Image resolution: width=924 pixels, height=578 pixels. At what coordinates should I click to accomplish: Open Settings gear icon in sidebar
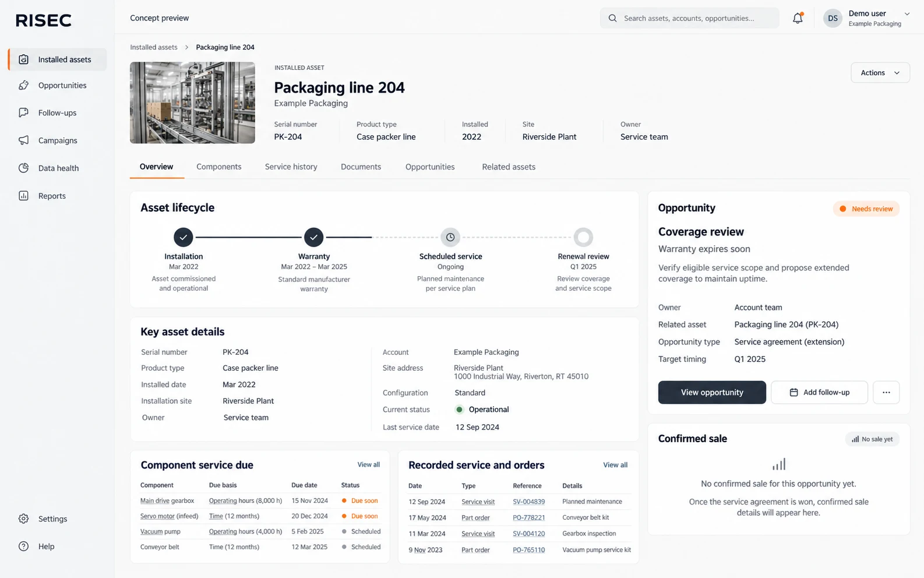(x=23, y=519)
